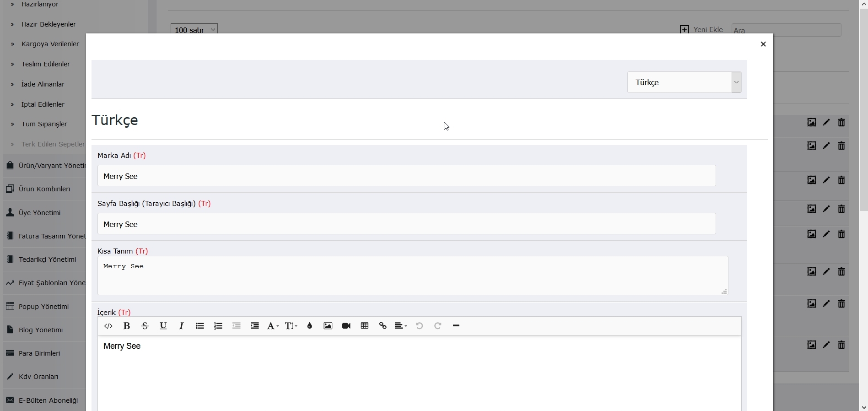Image resolution: width=868 pixels, height=411 pixels.
Task: Apply bold formatting in the editor
Action: click(127, 326)
